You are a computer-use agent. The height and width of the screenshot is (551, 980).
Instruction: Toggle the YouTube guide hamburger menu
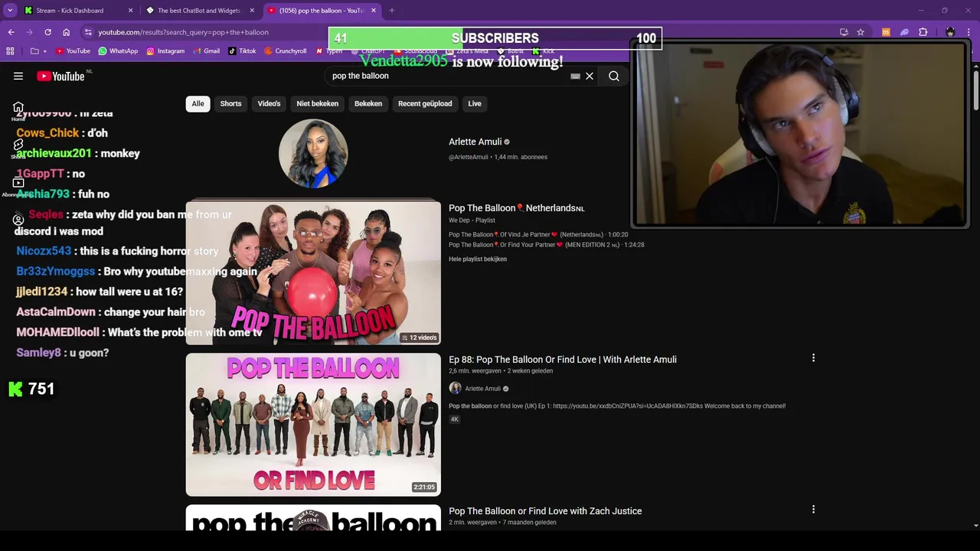[18, 76]
